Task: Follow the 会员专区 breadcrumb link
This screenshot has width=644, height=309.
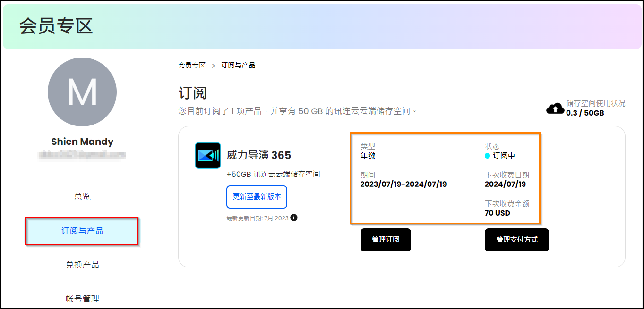Action: [192, 66]
